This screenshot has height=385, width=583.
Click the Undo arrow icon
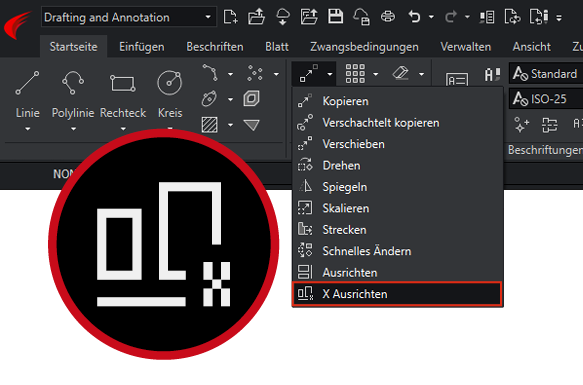pos(414,17)
